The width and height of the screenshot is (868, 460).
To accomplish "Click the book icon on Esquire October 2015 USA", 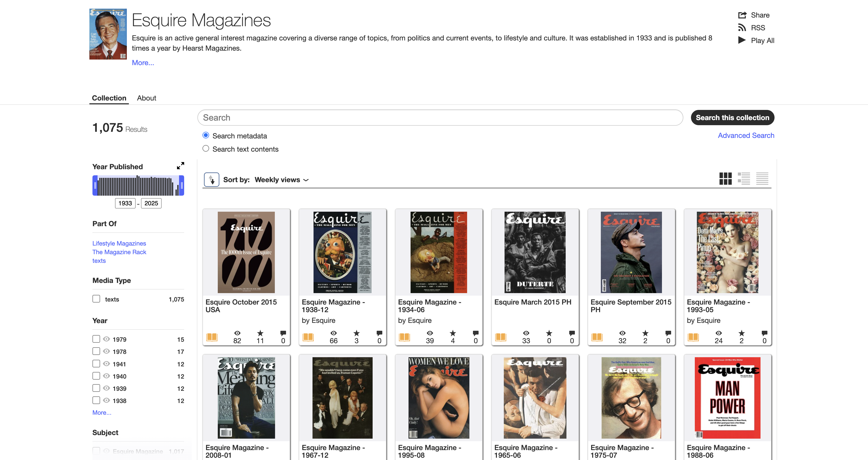I will point(212,337).
